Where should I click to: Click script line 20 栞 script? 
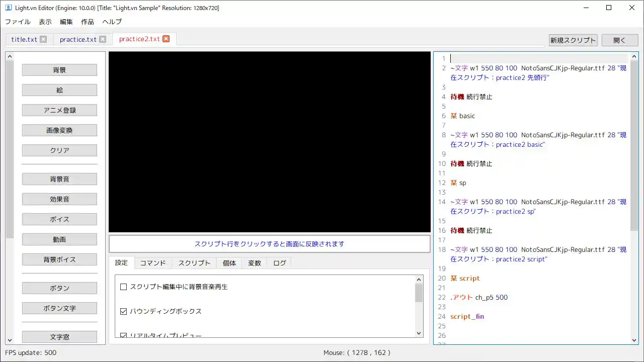click(x=465, y=278)
